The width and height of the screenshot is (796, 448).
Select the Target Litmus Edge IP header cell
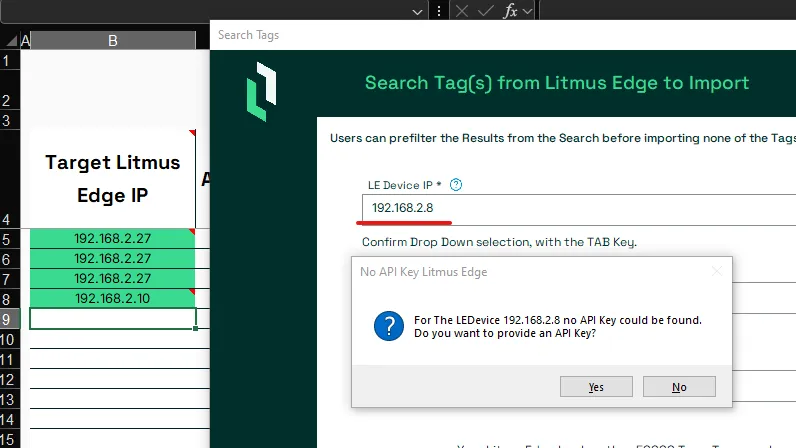(113, 179)
